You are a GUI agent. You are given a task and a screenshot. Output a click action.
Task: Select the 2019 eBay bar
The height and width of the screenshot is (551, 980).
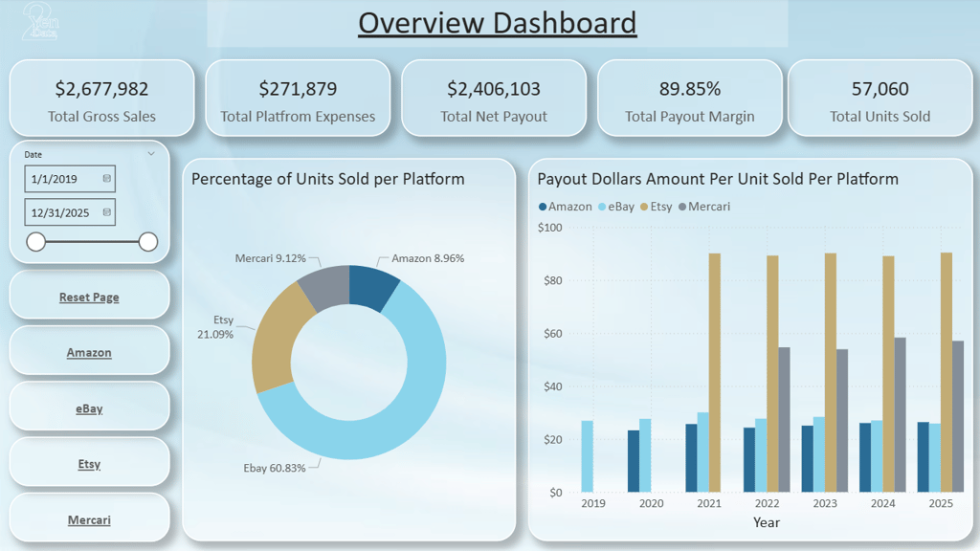tap(587, 456)
